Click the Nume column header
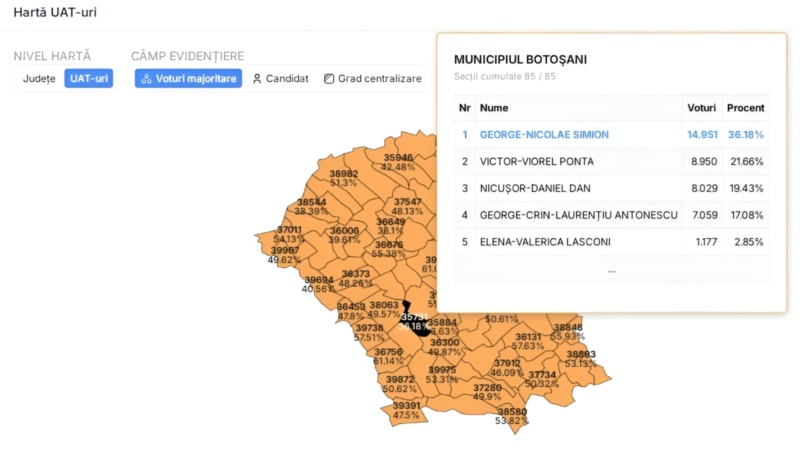 (494, 108)
